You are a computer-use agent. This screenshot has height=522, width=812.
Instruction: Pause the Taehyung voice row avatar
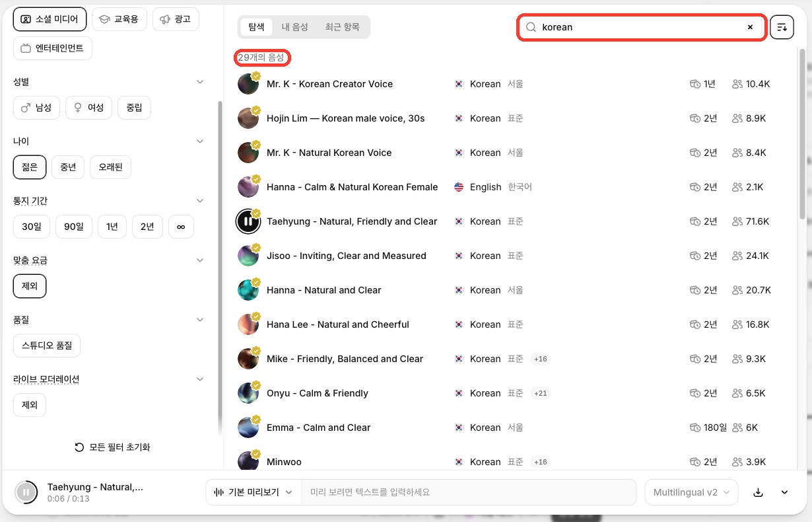248,221
